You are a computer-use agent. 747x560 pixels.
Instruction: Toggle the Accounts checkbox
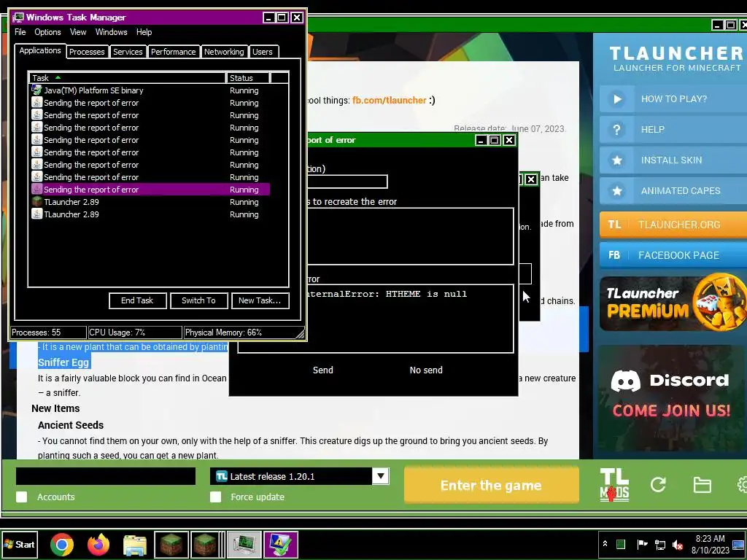coord(21,497)
